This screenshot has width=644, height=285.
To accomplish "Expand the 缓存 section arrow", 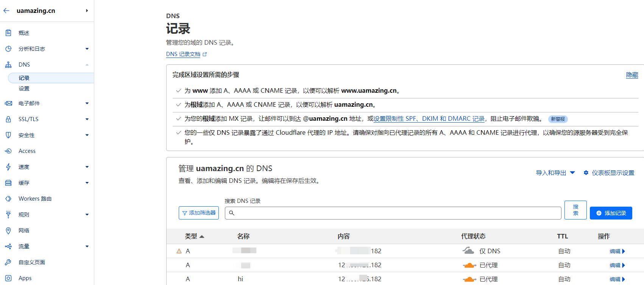I will [x=87, y=183].
